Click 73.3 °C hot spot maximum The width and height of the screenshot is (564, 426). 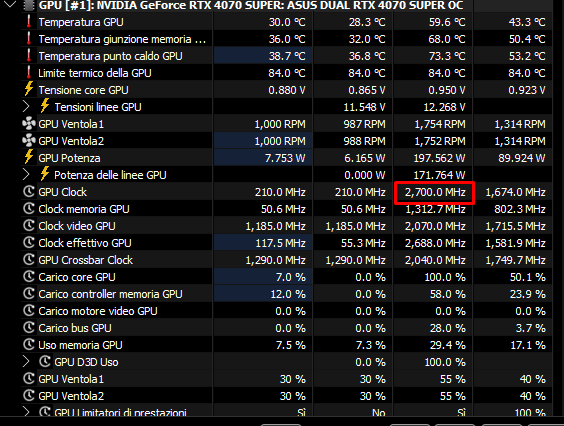coord(446,56)
